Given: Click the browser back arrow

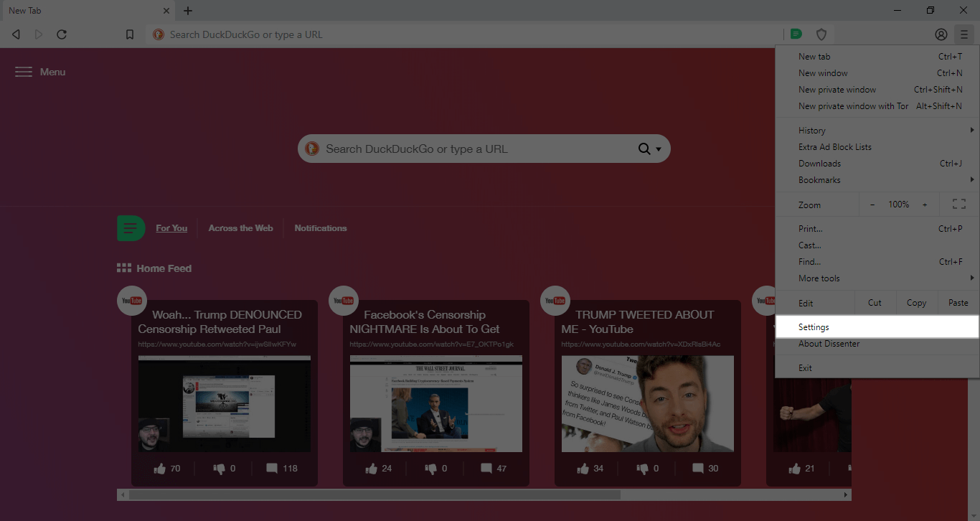Looking at the screenshot, I should (x=16, y=34).
